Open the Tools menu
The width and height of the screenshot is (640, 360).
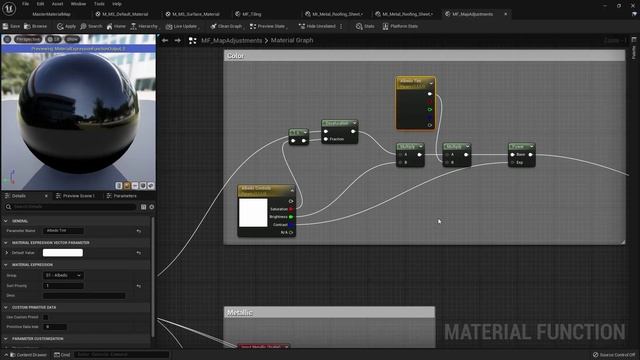(x=99, y=4)
